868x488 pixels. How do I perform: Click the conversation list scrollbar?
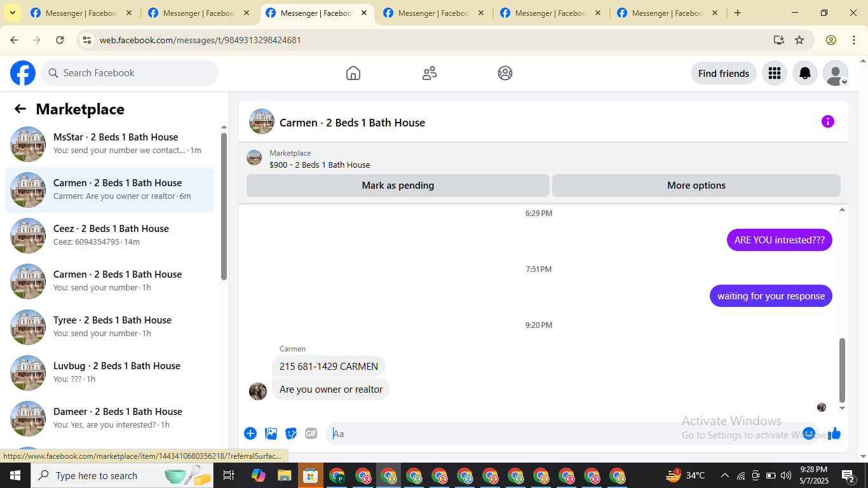click(224, 206)
